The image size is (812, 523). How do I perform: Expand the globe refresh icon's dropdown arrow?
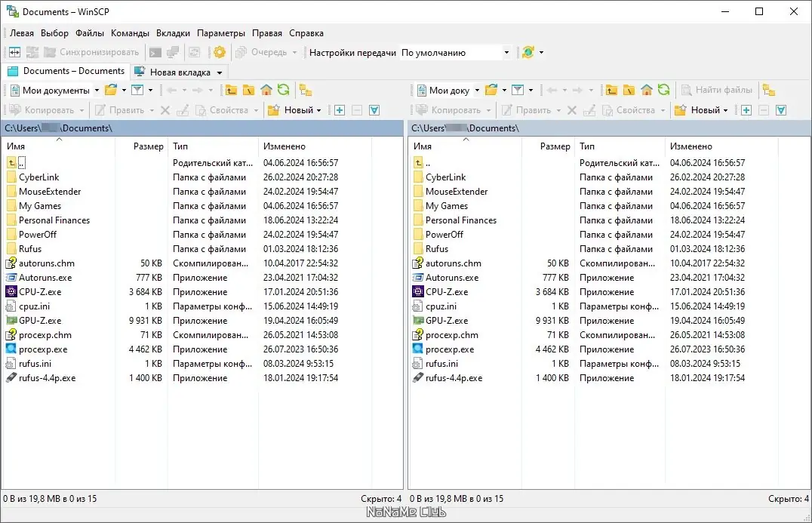point(541,52)
